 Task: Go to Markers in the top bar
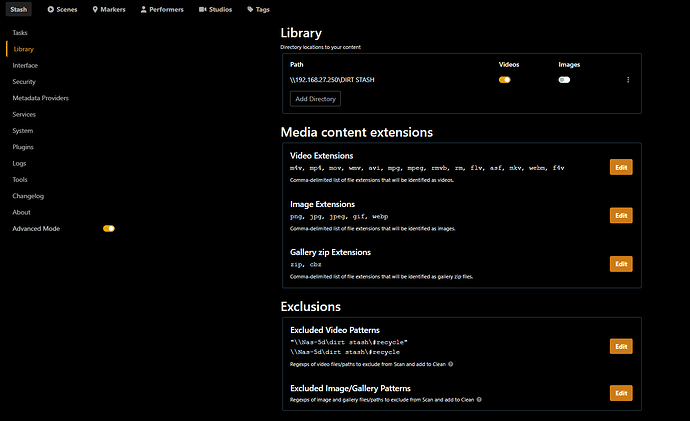[108, 9]
